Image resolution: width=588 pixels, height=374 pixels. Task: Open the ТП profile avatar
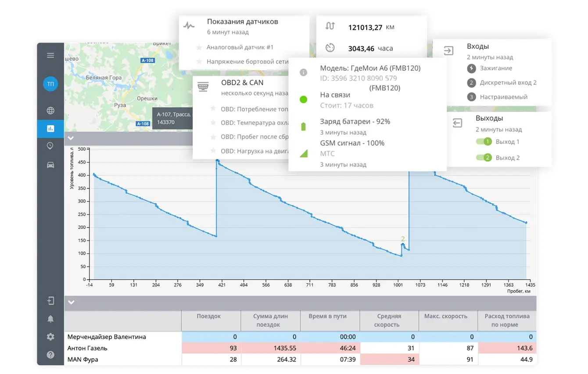tap(50, 84)
